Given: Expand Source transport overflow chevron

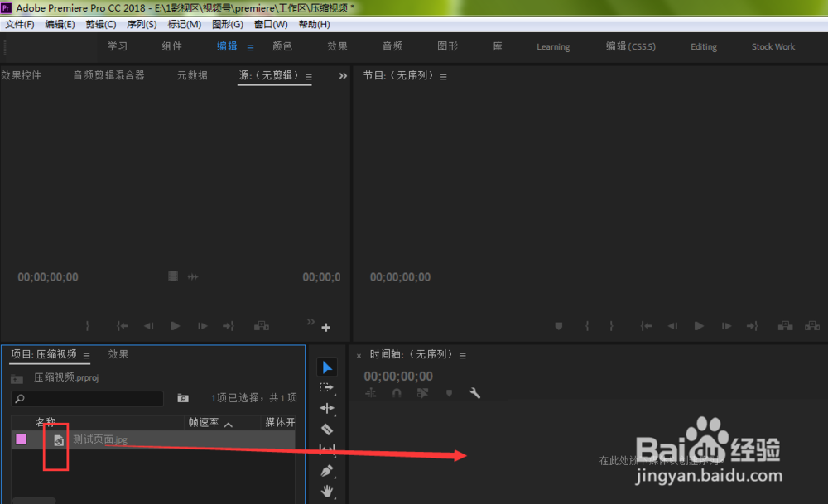Looking at the screenshot, I should [x=310, y=321].
